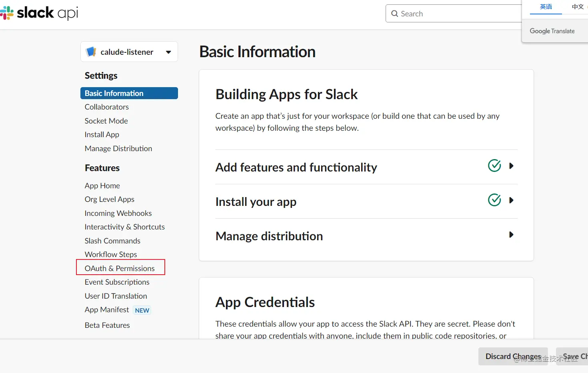The height and width of the screenshot is (373, 588).
Task: Click the green checkmark beside Install your app
Action: pyautogui.click(x=494, y=200)
